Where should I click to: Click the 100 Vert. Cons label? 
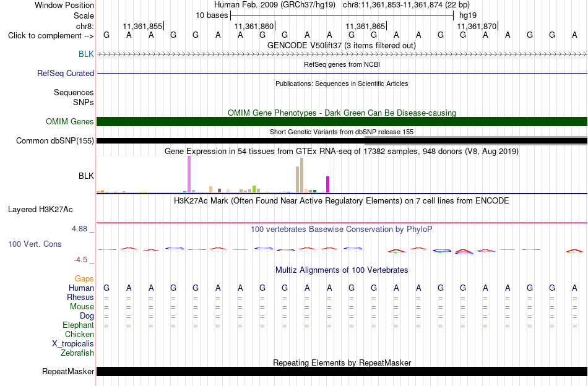[x=35, y=244]
